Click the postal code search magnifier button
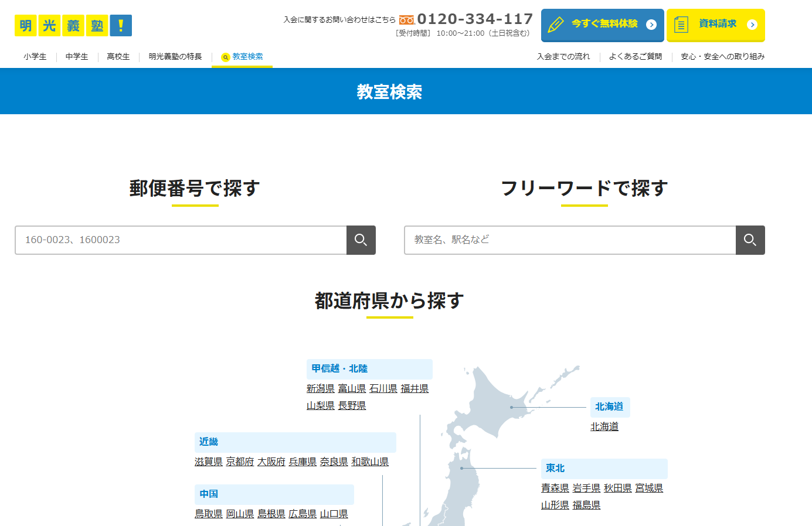The image size is (812, 526). (361, 240)
